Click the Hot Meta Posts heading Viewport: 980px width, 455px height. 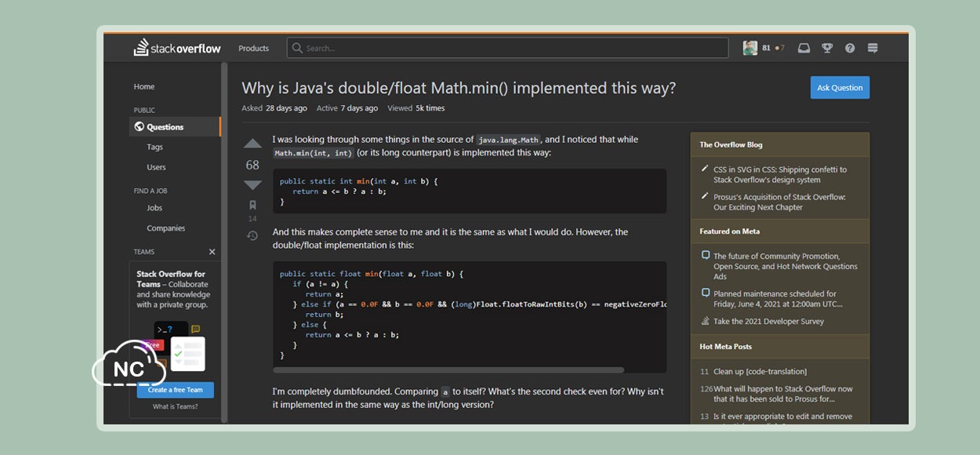pyautogui.click(x=725, y=347)
